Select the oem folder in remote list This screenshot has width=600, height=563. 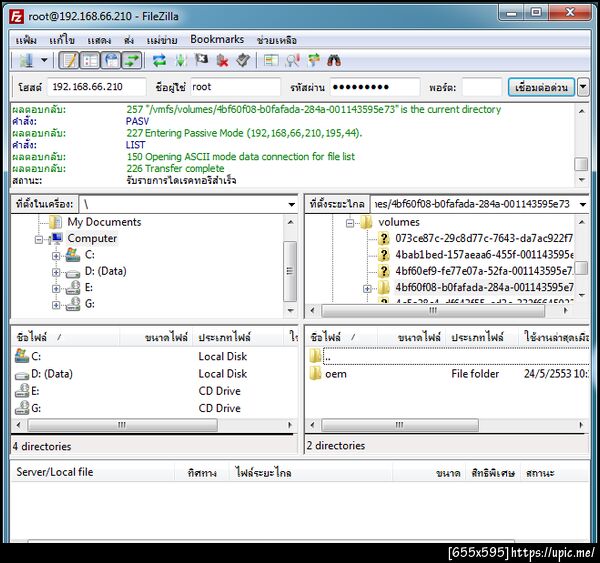click(336, 374)
